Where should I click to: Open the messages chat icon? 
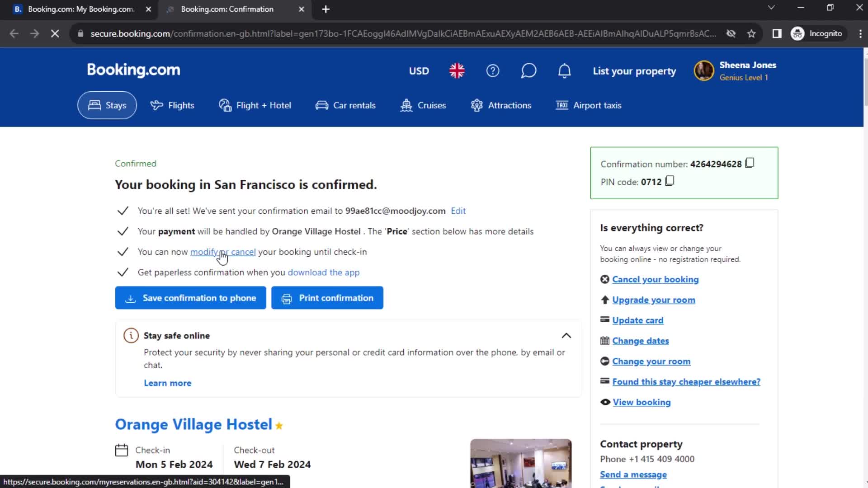coord(528,70)
